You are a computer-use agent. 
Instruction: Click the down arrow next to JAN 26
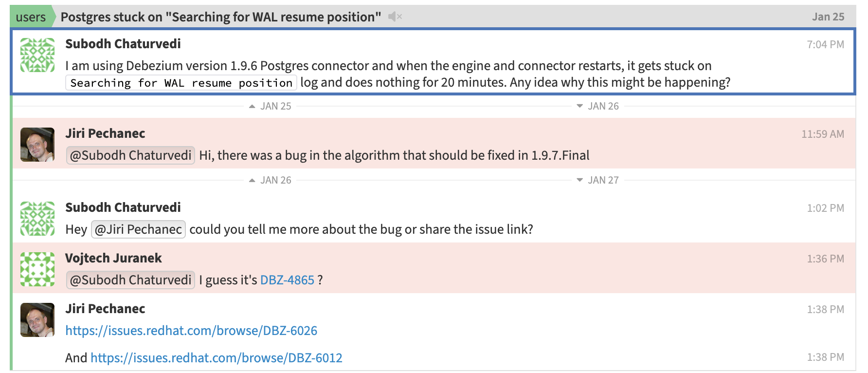(579, 106)
